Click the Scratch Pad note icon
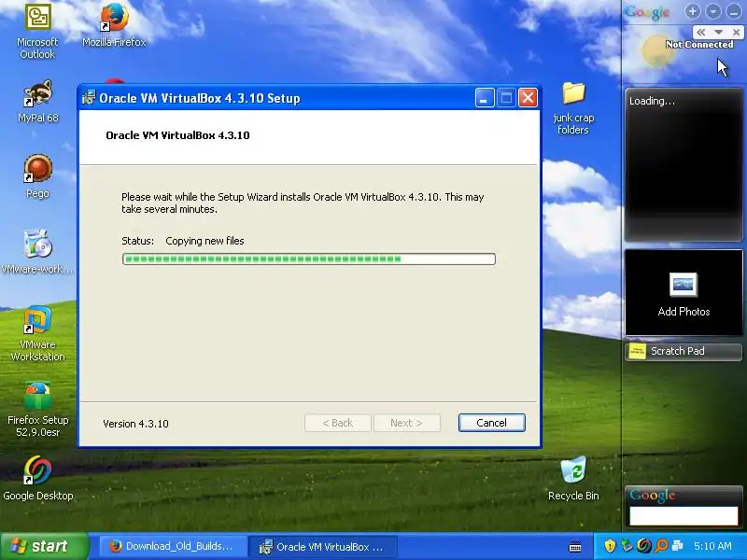 coord(638,352)
